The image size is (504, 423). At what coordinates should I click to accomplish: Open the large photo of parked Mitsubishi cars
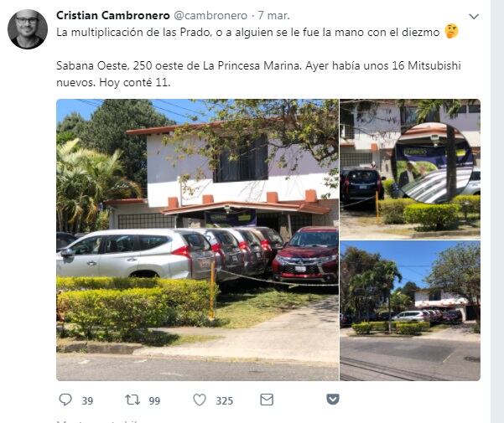197,240
